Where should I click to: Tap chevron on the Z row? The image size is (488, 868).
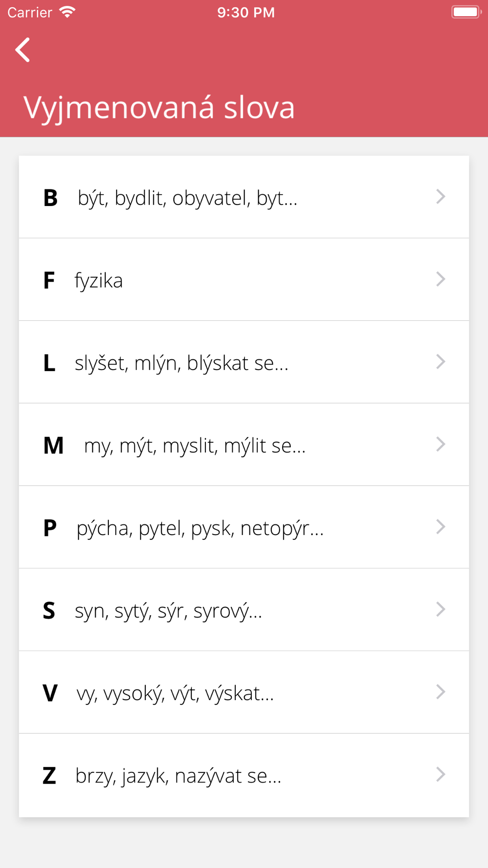click(441, 774)
